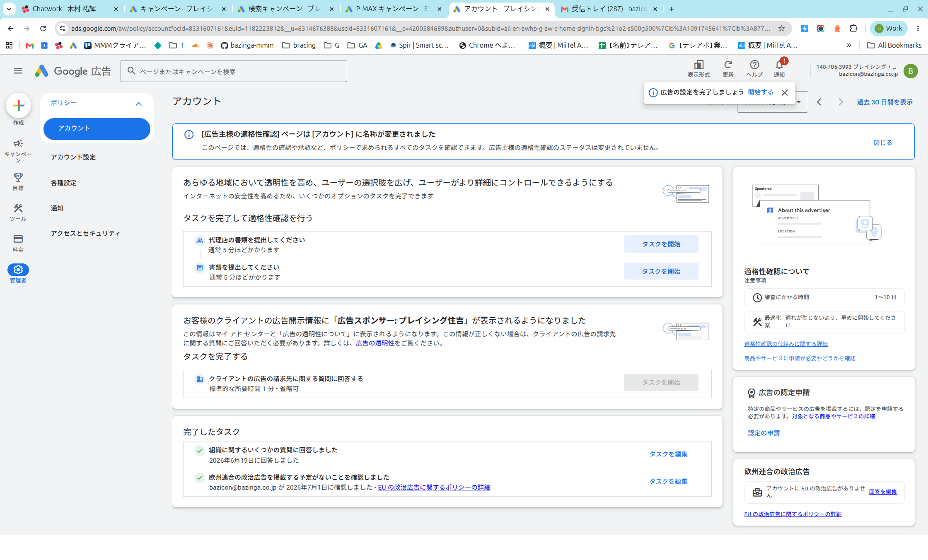Image resolution: width=928 pixels, height=560 pixels.
Task: Select アクセスとセキュリティ in sidebar
Action: [85, 233]
